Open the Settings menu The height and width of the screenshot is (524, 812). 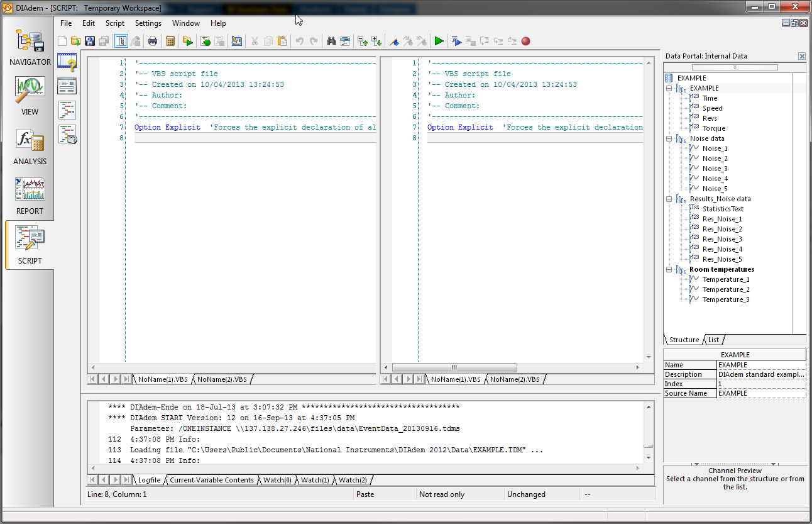click(148, 23)
